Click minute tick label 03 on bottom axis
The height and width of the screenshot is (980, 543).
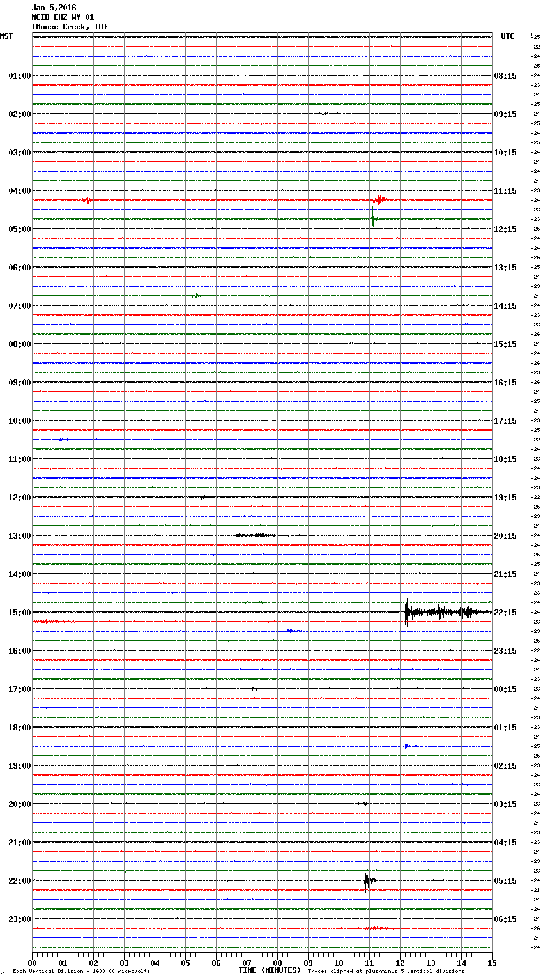124,963
